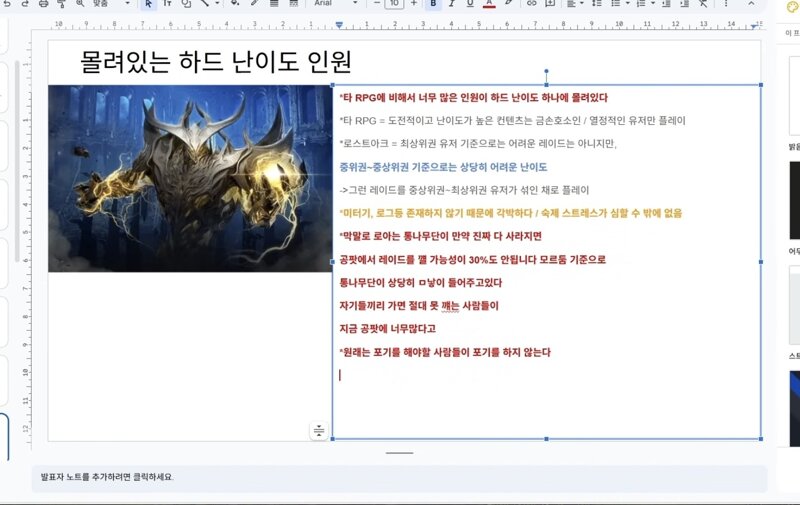Viewport: 800px width, 505px height.
Task: Click the slide title 몰려있는 하드 난이도 인원
Action: click(x=216, y=62)
